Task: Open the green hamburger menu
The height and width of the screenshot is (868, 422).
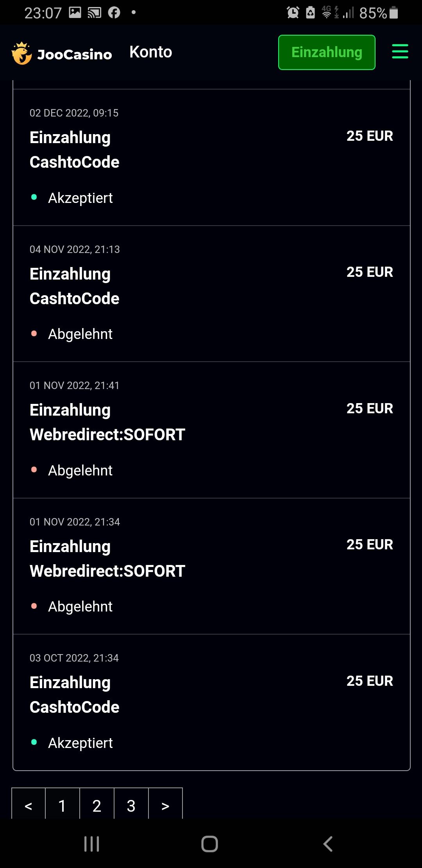Action: tap(400, 52)
